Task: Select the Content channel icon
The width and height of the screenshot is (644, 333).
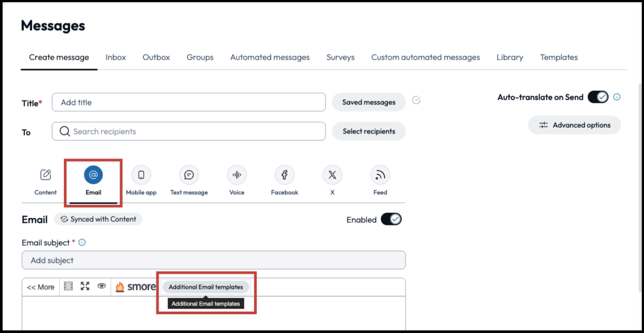Action: pyautogui.click(x=46, y=175)
